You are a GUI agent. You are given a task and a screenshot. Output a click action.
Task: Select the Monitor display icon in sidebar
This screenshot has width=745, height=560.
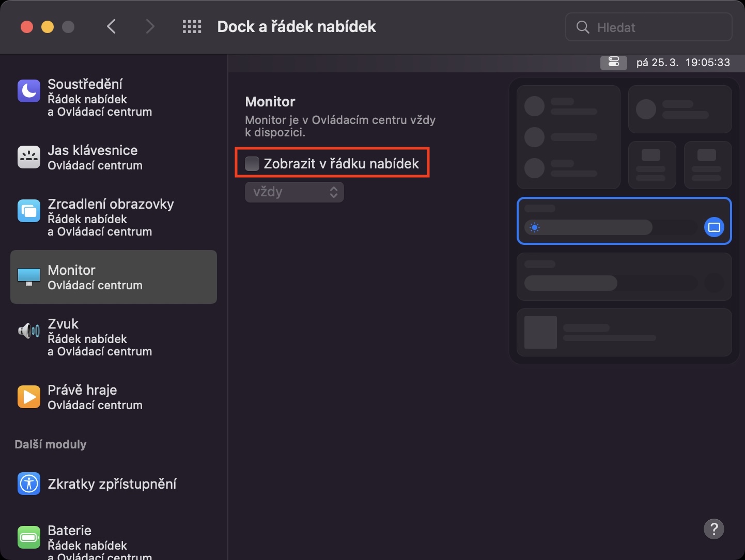click(28, 277)
